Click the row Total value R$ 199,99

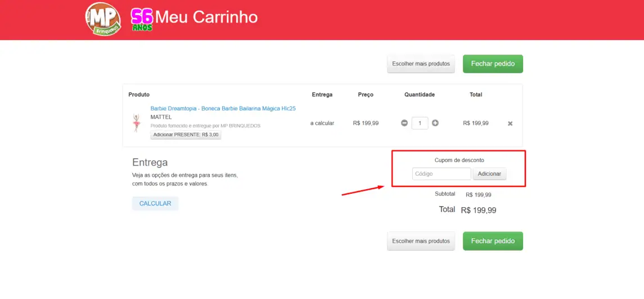tap(476, 123)
